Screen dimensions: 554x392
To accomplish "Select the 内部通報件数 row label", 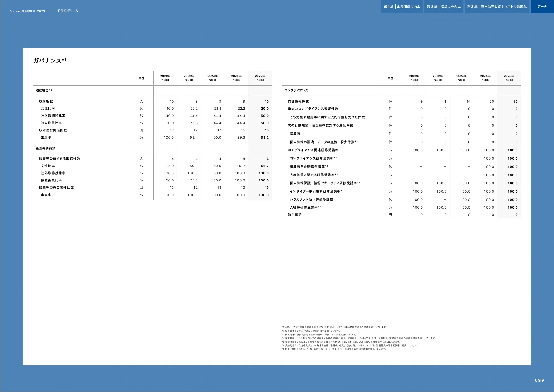I will point(298,101).
